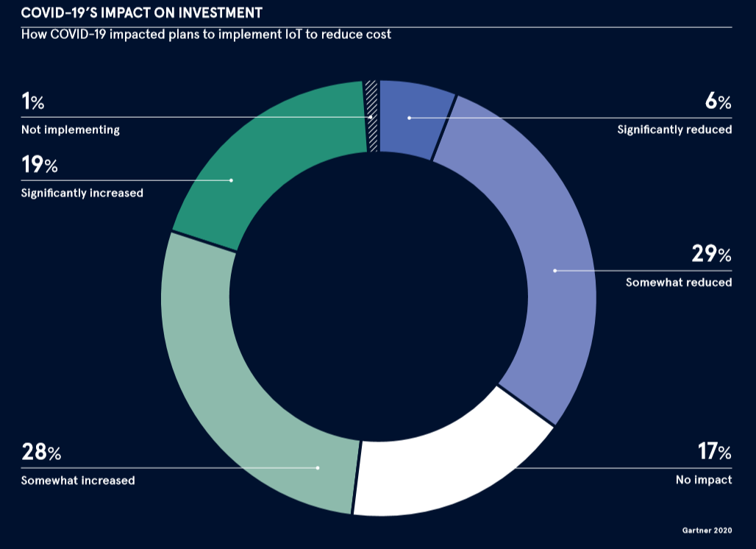Viewport: 756px width, 549px height.
Task: Click the Gartner 2020 source credit
Action: coord(707,529)
